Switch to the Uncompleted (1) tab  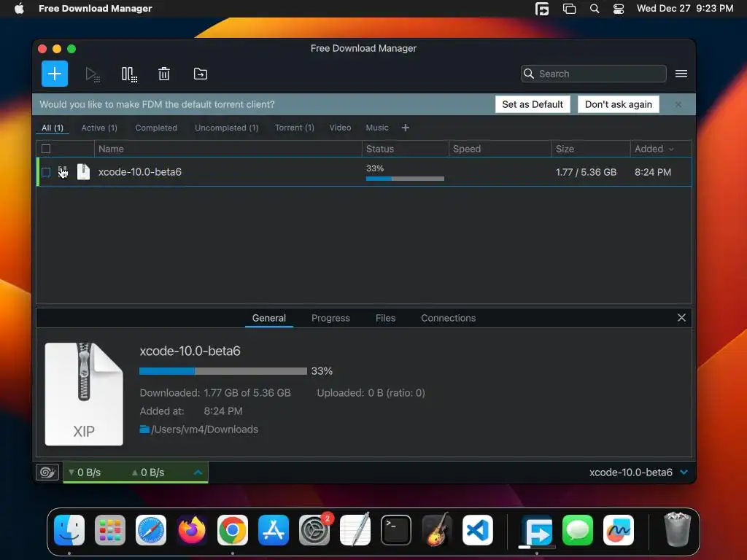[226, 128]
